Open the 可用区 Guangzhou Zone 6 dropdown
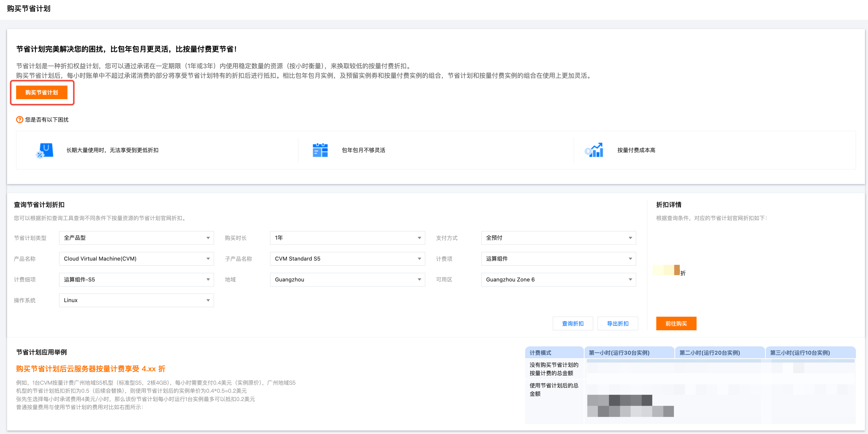This screenshot has width=868, height=434. click(558, 280)
